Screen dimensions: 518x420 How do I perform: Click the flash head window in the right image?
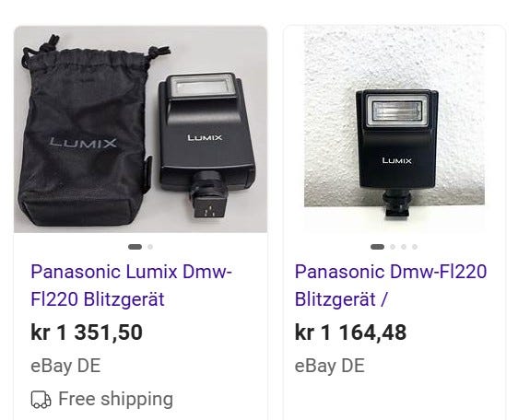pos(396,110)
